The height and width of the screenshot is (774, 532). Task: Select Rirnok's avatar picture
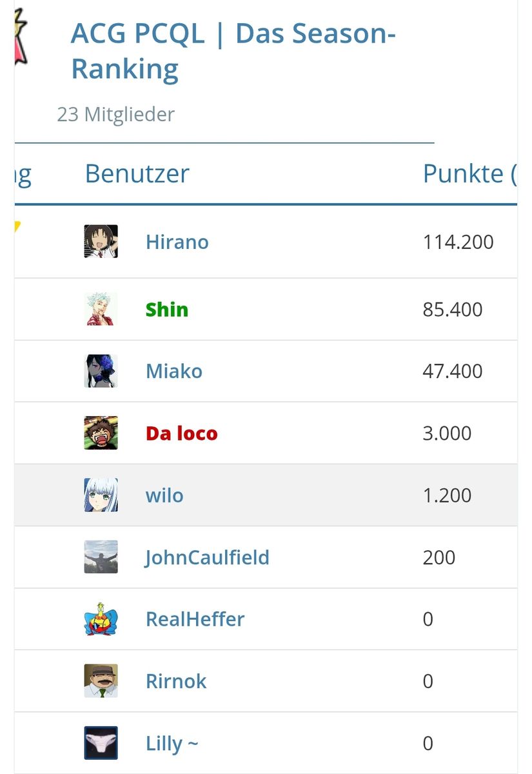101,681
